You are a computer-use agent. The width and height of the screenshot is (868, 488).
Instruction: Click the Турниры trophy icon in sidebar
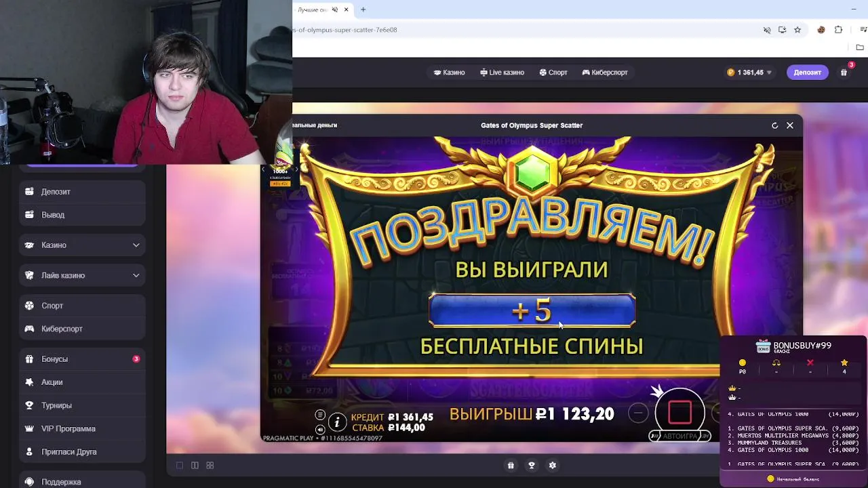29,405
